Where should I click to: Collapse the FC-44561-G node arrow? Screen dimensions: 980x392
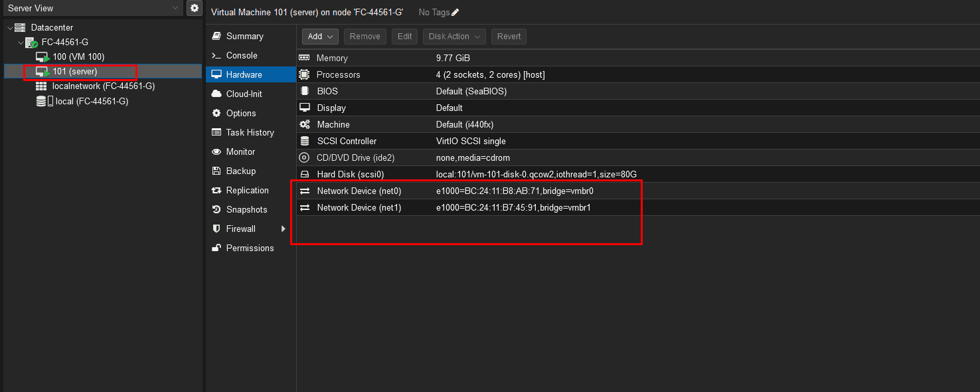[21, 43]
